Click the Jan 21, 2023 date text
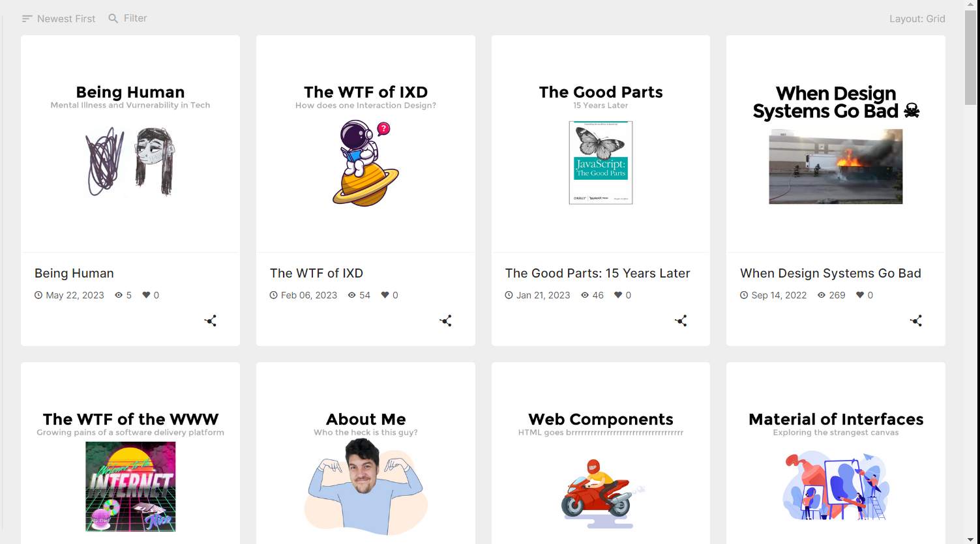Image resolution: width=980 pixels, height=544 pixels. pyautogui.click(x=543, y=295)
